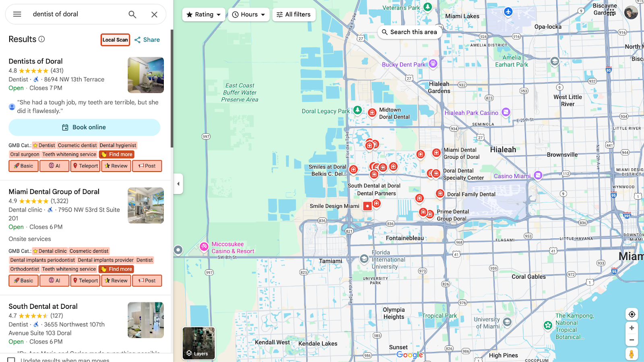Click the Cosmetic dentist tag under Dentists of Doral
Image resolution: width=644 pixels, height=362 pixels.
[x=77, y=145]
